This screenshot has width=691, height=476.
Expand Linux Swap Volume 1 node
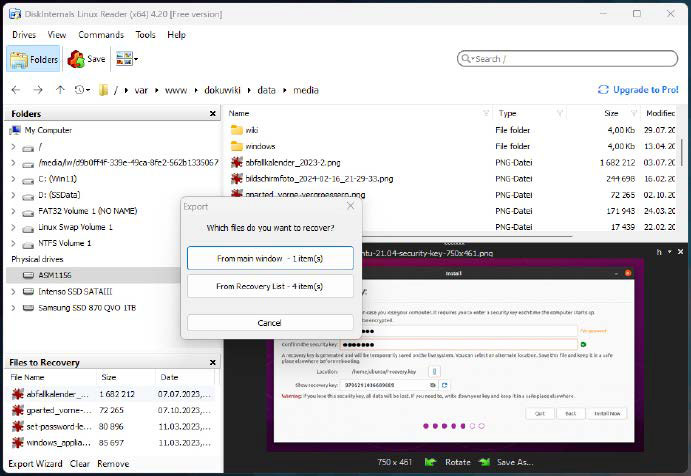[x=13, y=227]
